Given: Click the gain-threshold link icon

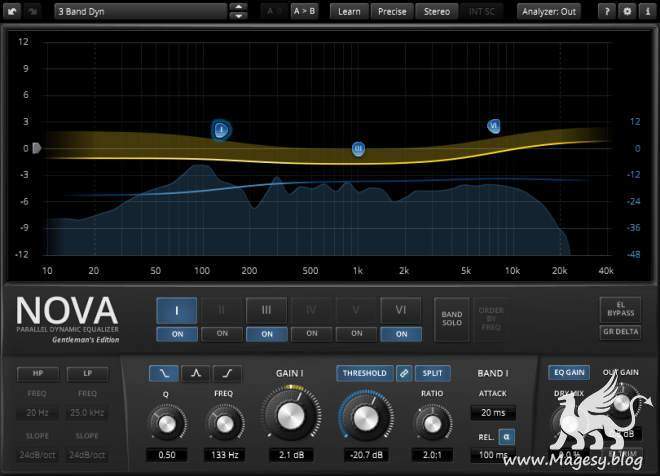Looking at the screenshot, I should point(403,373).
